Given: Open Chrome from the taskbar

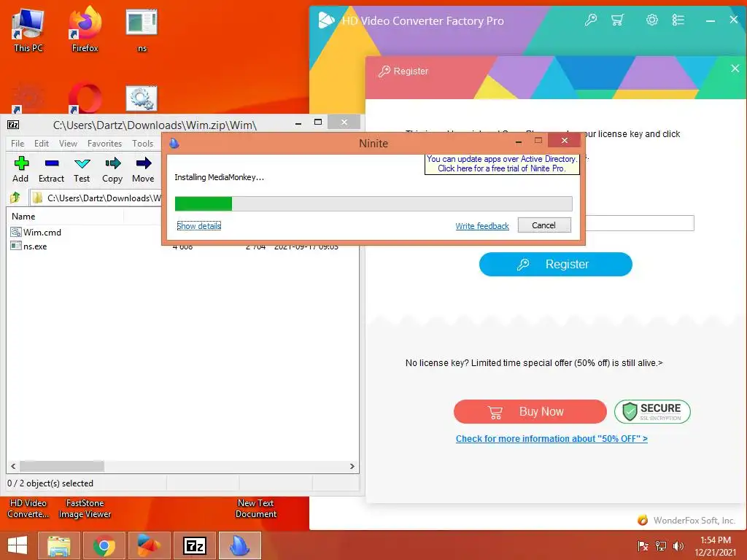Looking at the screenshot, I should coord(104,545).
